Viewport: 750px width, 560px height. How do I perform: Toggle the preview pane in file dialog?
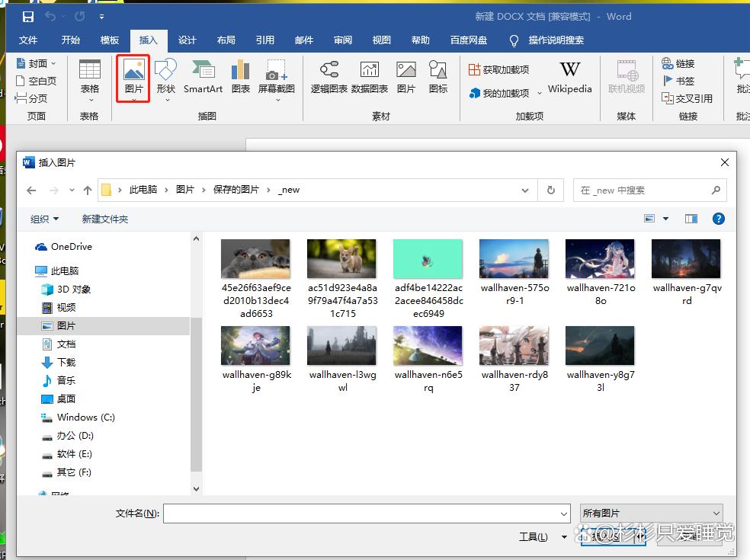(x=691, y=219)
